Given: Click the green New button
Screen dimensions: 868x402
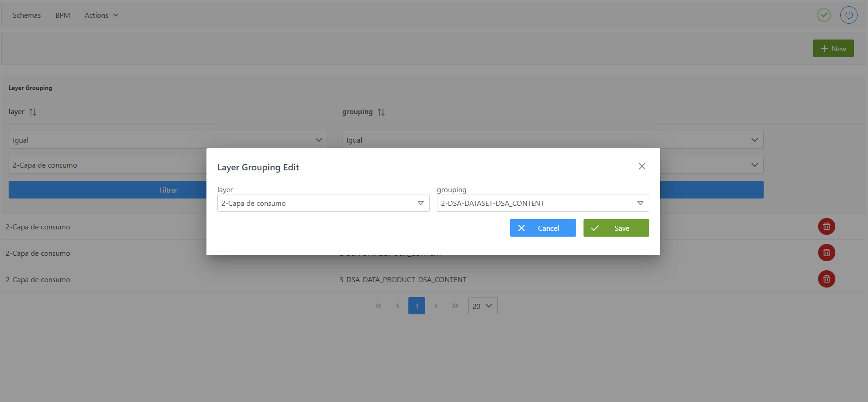Looking at the screenshot, I should (x=833, y=49).
